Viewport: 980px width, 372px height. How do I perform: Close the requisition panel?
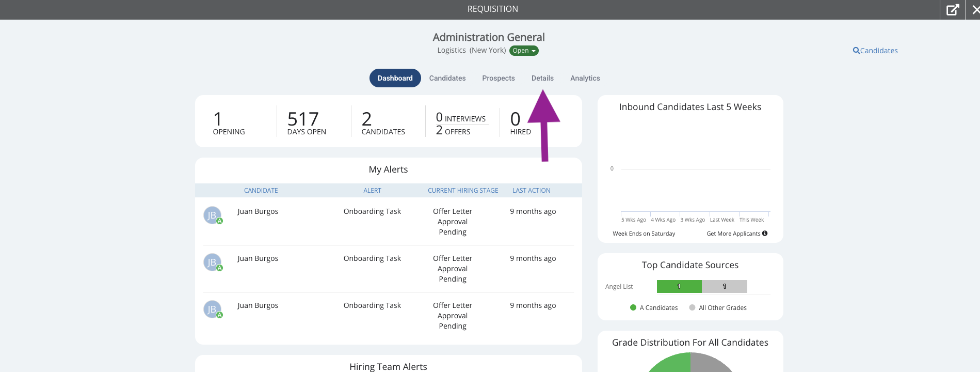[974, 9]
